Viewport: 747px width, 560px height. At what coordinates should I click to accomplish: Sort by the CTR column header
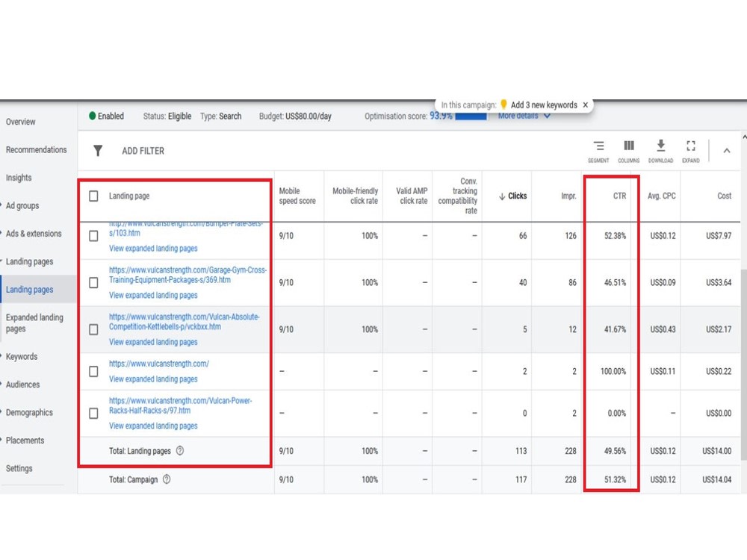pyautogui.click(x=619, y=196)
